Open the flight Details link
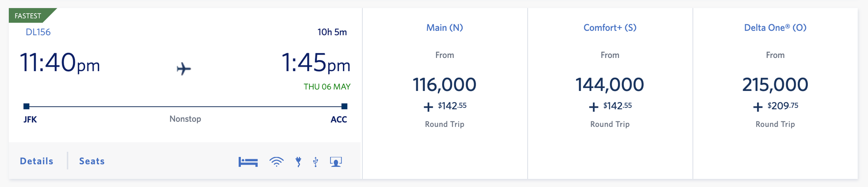 [37, 161]
